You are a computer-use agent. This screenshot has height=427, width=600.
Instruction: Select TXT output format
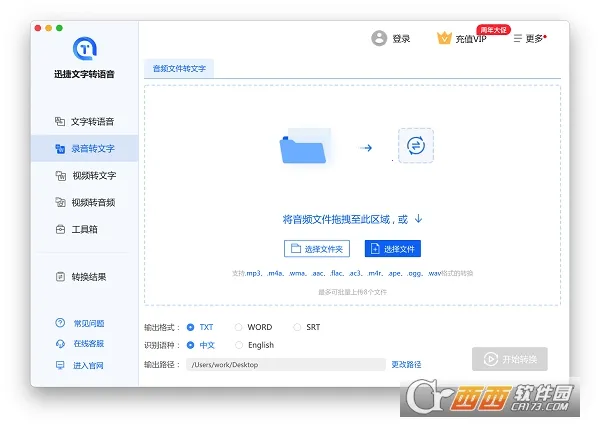[x=191, y=327]
